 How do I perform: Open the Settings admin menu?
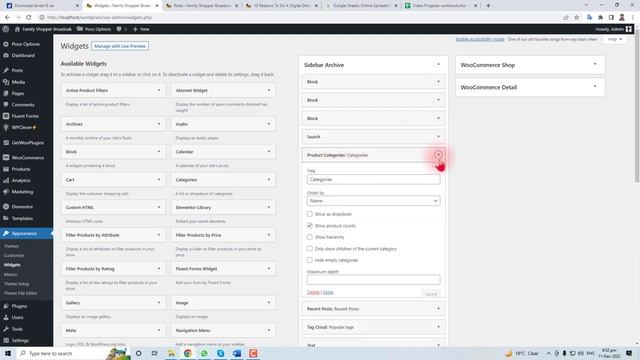[20, 340]
